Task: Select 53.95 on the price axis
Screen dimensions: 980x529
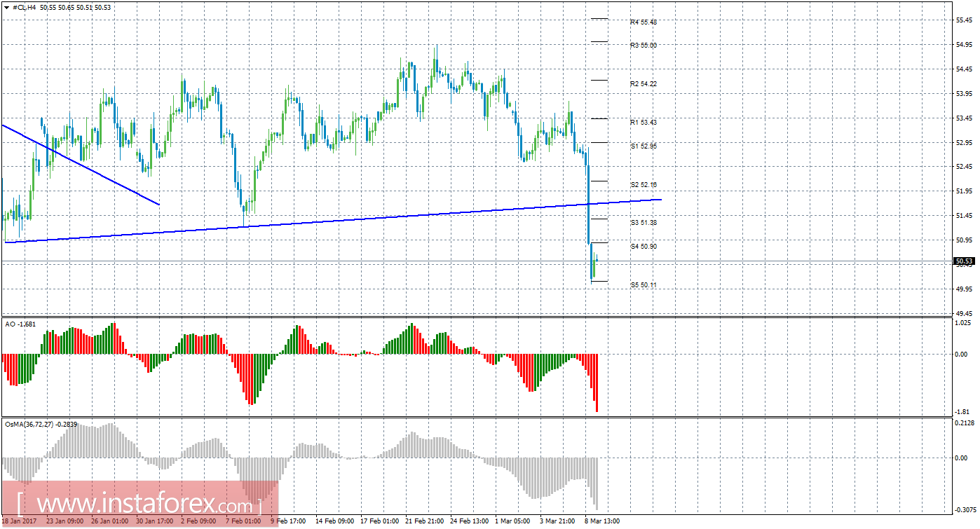Action: (965, 94)
